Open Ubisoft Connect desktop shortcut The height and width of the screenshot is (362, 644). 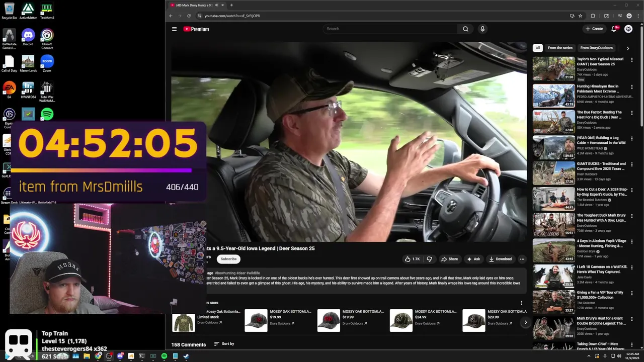pyautogui.click(x=47, y=39)
